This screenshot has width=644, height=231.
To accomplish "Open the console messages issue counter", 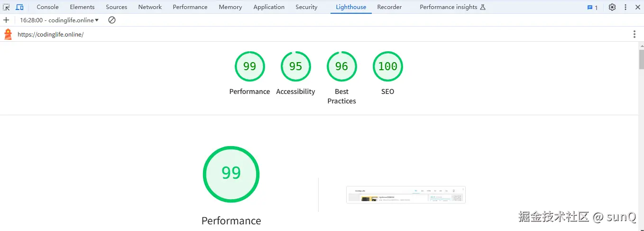I will [593, 7].
